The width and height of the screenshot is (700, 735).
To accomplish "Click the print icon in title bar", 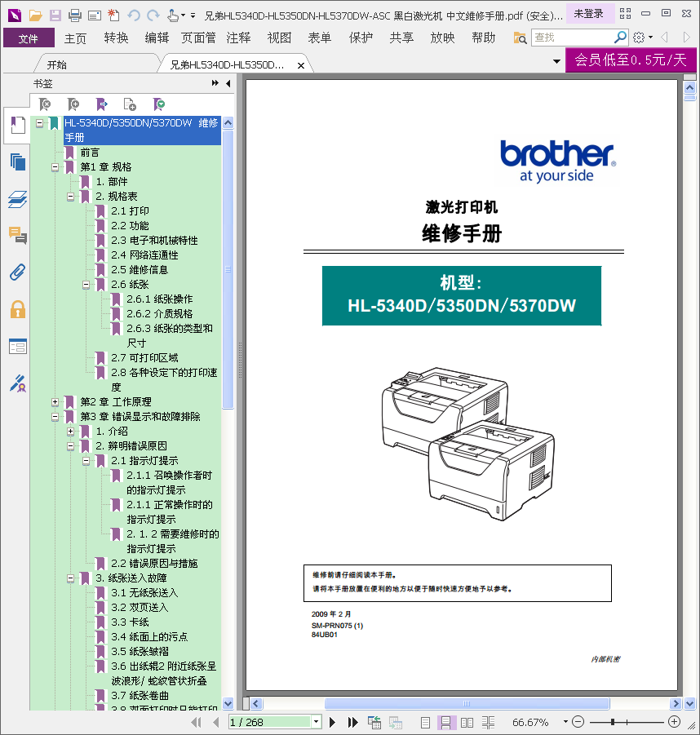I will click(x=74, y=15).
